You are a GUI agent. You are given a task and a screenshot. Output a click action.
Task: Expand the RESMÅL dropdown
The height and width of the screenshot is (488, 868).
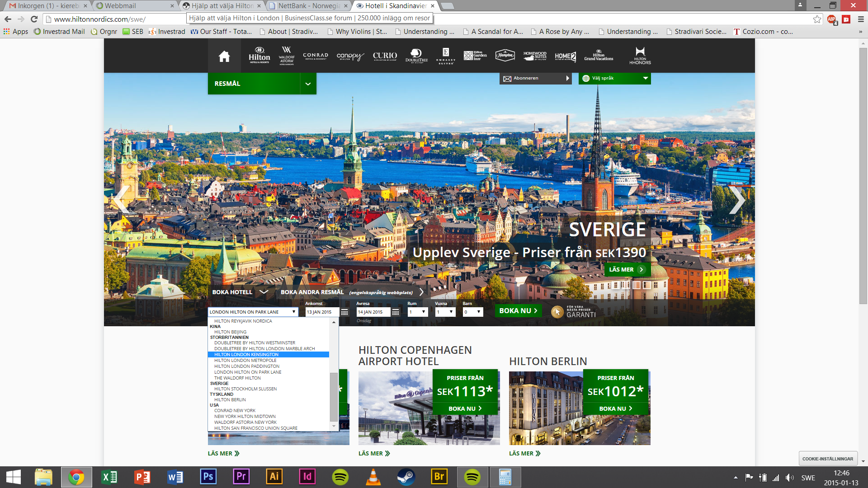click(307, 84)
